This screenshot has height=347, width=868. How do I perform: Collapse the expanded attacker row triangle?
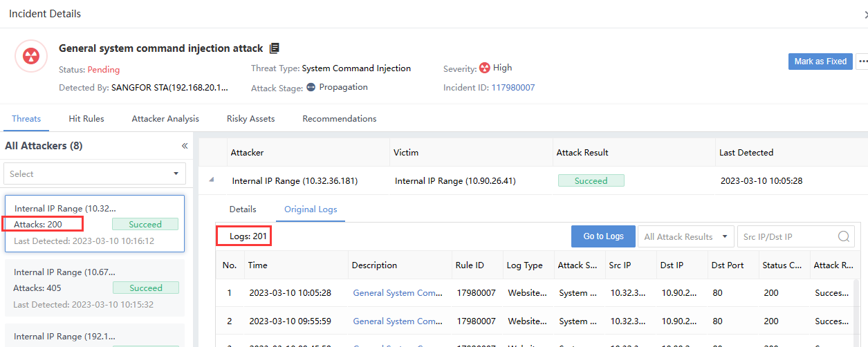(212, 180)
